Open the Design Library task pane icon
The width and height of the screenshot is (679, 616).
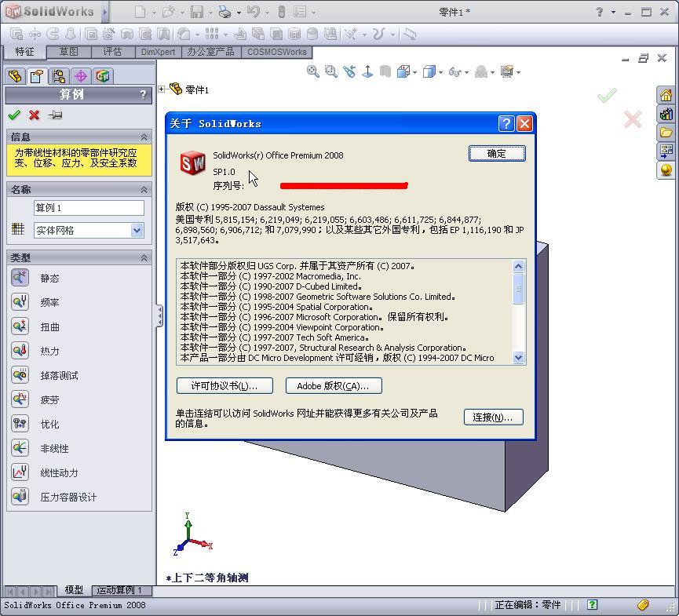point(666,114)
